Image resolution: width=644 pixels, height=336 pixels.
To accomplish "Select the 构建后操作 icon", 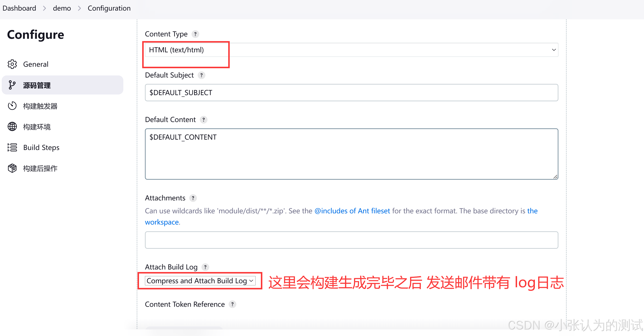I will click(12, 168).
